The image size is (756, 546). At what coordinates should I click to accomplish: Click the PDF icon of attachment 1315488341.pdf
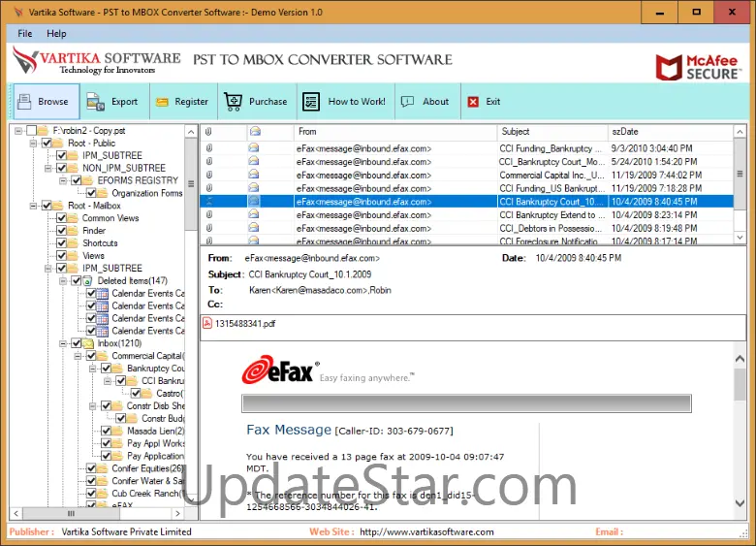[x=207, y=323]
